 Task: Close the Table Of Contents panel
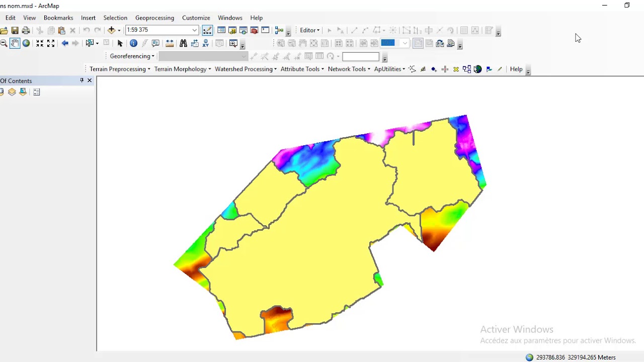pos(90,80)
